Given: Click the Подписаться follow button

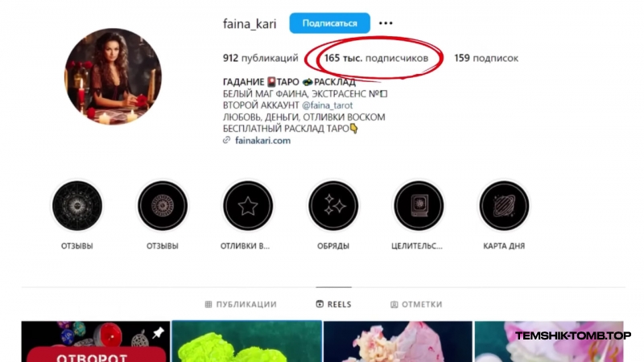Looking at the screenshot, I should [329, 23].
